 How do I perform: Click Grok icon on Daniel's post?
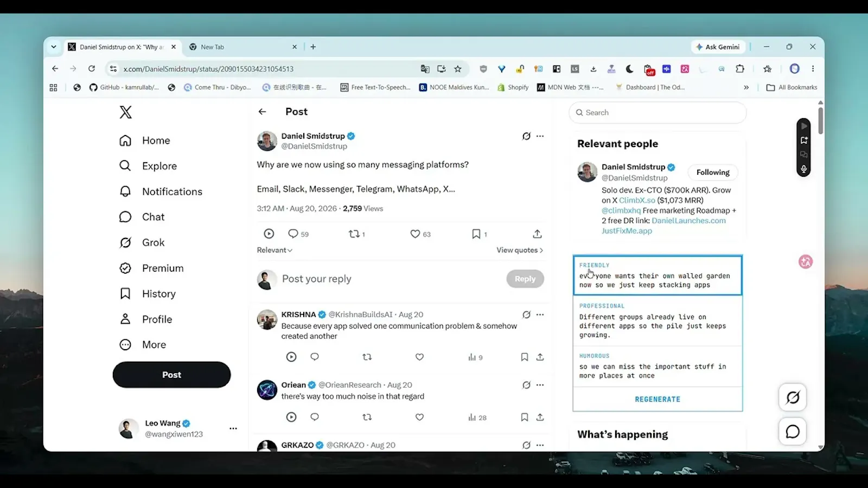(x=526, y=136)
